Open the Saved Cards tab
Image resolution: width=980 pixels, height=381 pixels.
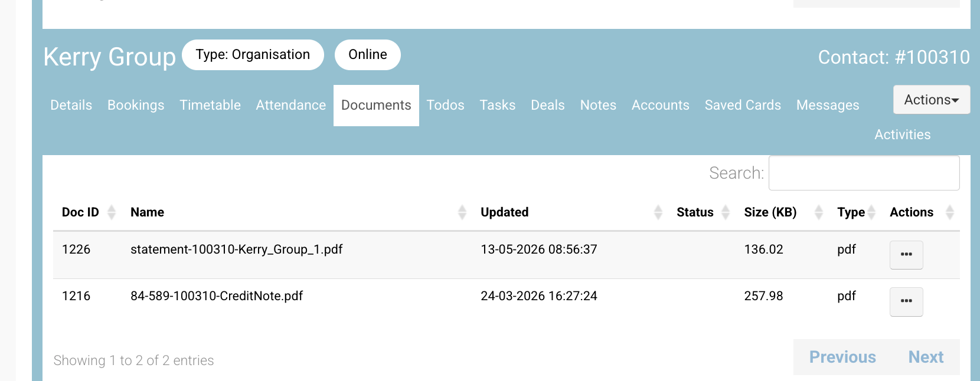[743, 105]
